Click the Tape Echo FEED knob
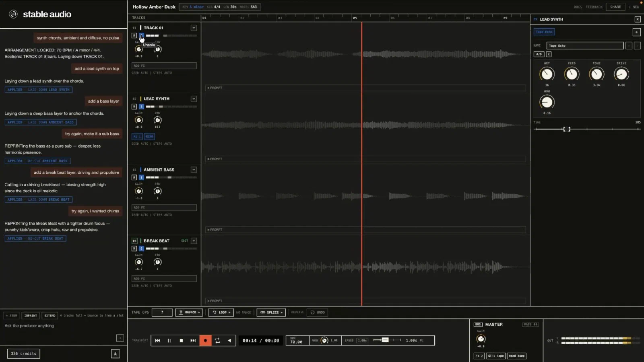Screen dimensions: 644x362 point(572,74)
